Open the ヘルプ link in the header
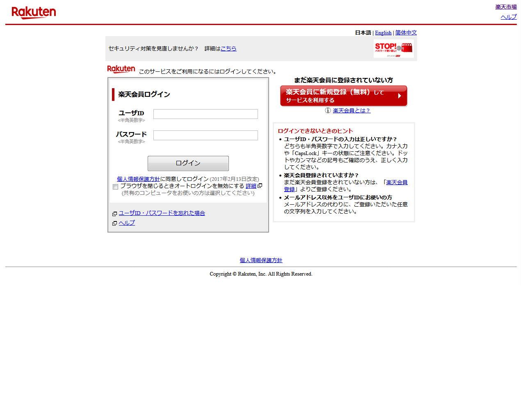 click(x=509, y=17)
